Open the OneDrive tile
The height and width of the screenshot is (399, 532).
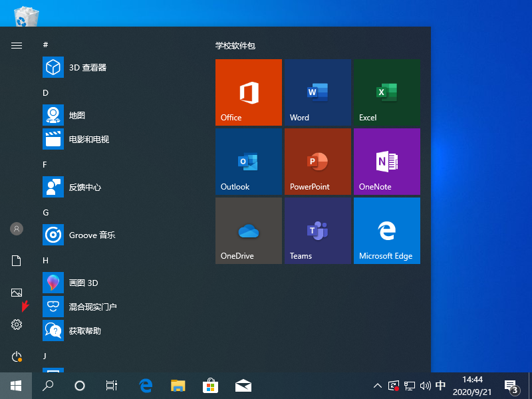point(248,231)
